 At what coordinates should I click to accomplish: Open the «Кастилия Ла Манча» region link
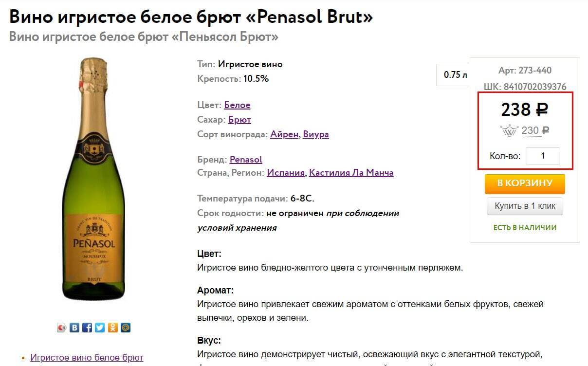pyautogui.click(x=351, y=173)
